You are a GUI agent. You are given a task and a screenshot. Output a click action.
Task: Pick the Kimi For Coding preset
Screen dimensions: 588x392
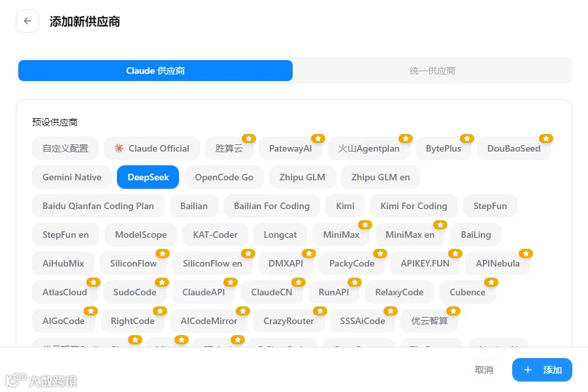(414, 206)
